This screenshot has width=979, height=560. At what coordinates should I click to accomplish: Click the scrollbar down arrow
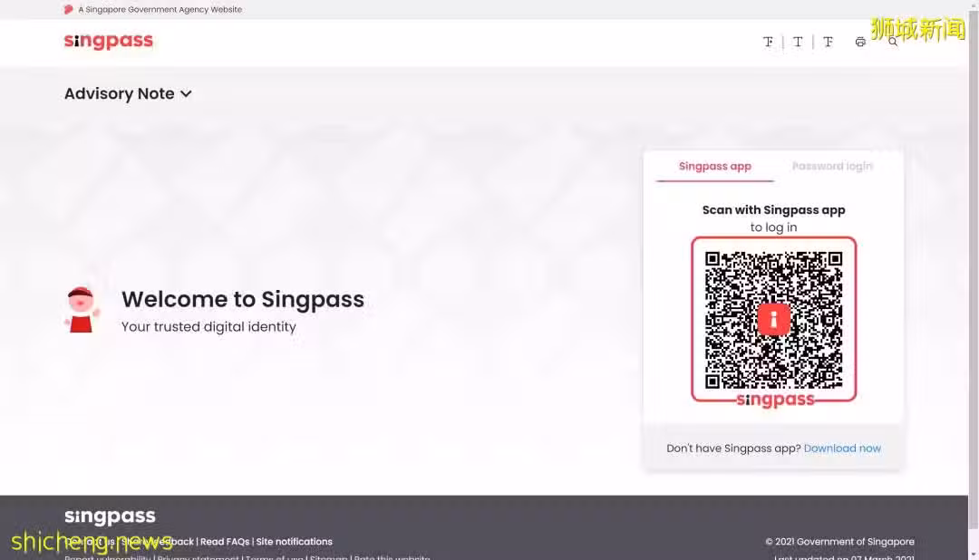point(974,555)
